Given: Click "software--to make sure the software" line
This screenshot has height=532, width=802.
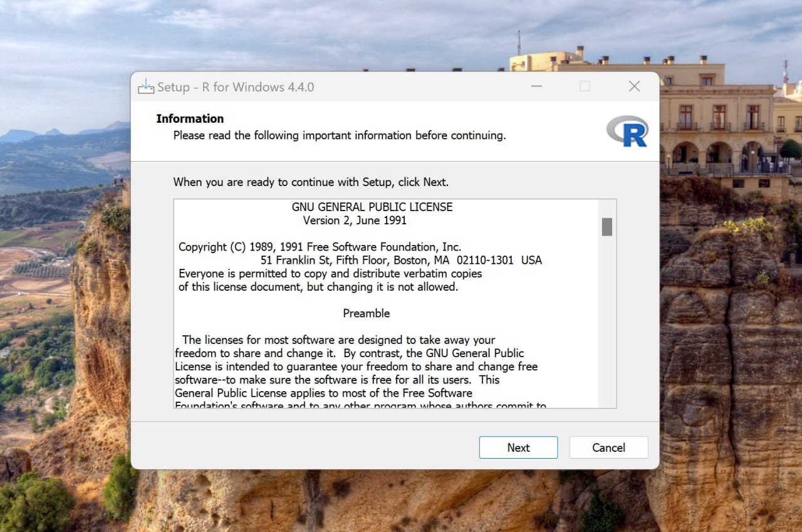Looking at the screenshot, I should click(337, 380).
